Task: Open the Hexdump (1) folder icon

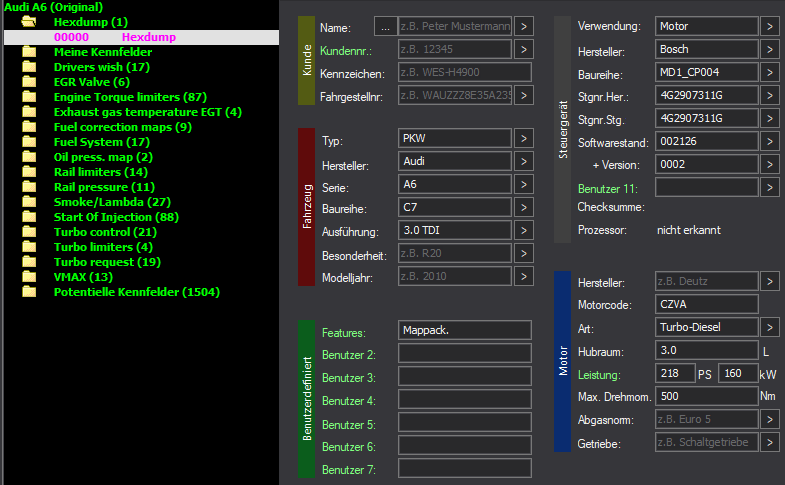Action: tap(29, 22)
